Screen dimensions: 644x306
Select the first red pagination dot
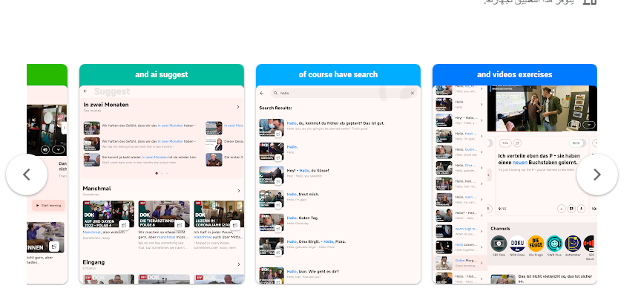[x=157, y=173]
